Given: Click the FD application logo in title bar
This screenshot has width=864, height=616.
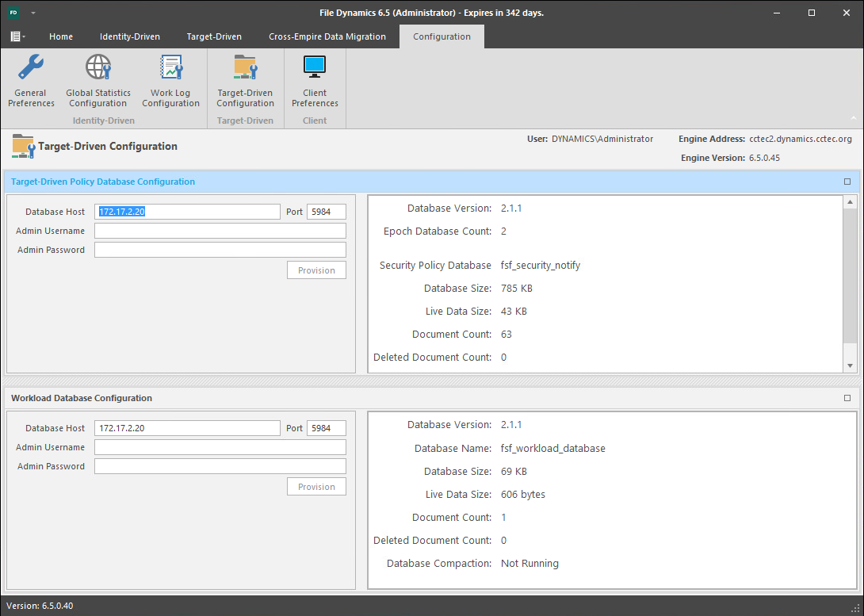Looking at the screenshot, I should point(14,13).
